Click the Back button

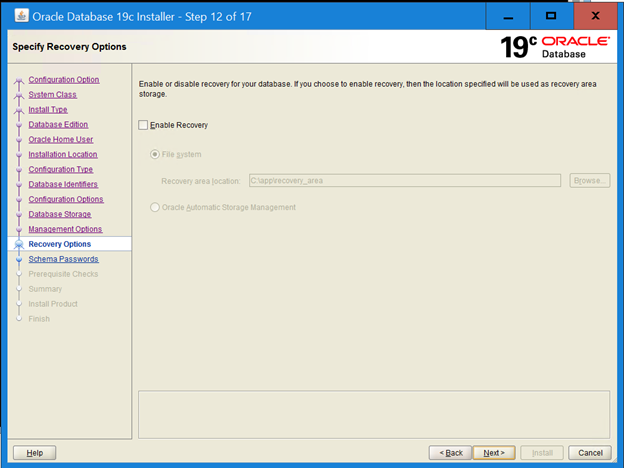pos(450,453)
